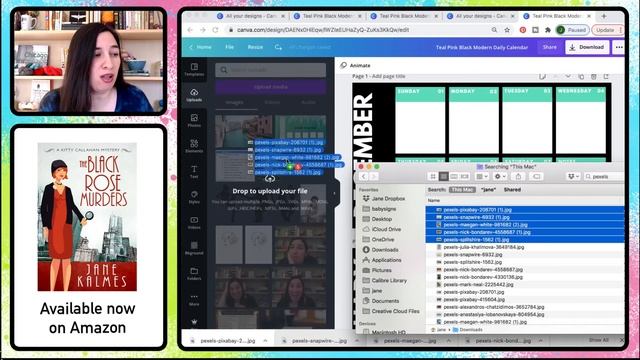Go to Canva Home
640x360 pixels.
(x=200, y=47)
